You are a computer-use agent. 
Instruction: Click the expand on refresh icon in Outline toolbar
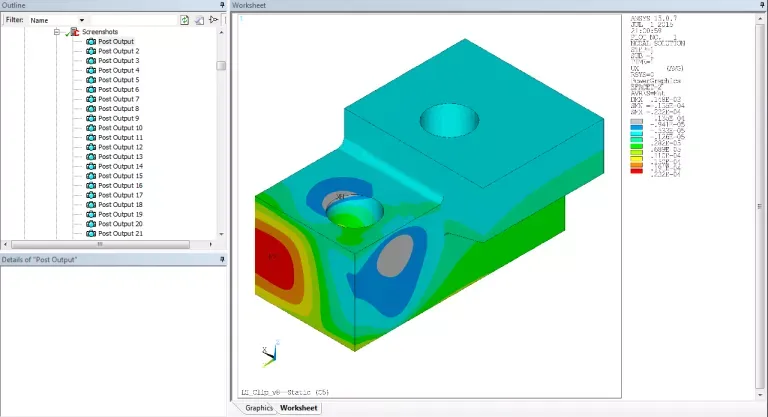click(214, 20)
